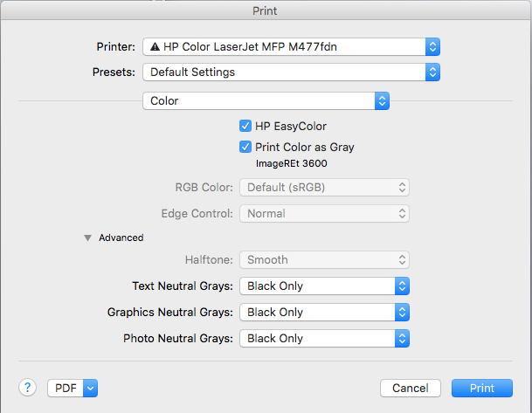Click the Color pane popup arrows icon
Viewport: 532px width, 413px height.
382,101
